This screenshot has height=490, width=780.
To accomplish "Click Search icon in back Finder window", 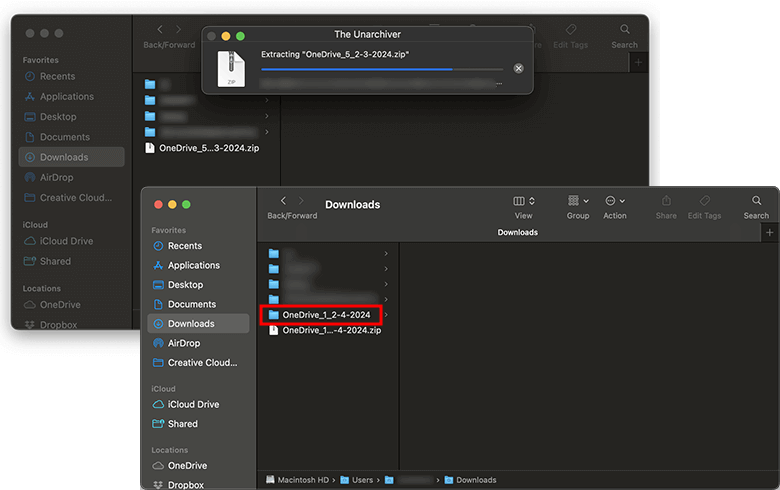I will point(625,29).
